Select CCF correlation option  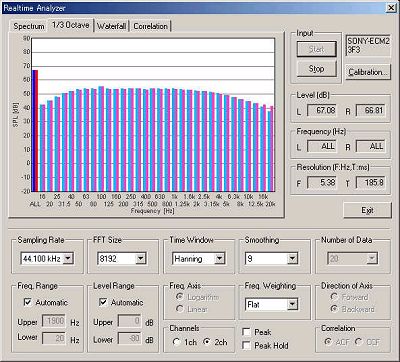359,342
